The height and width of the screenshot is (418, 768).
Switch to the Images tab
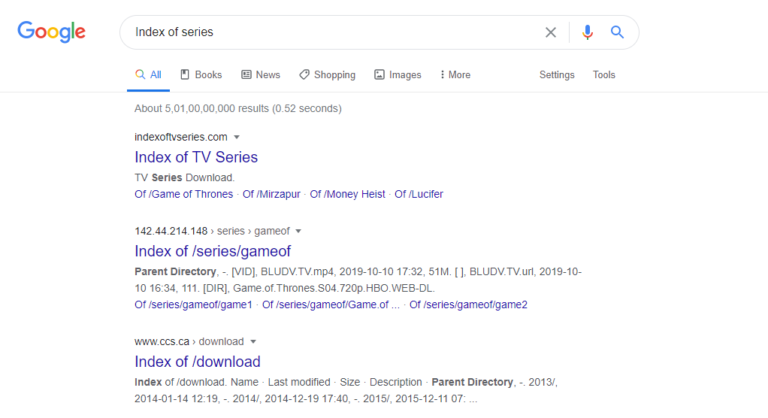tap(398, 74)
